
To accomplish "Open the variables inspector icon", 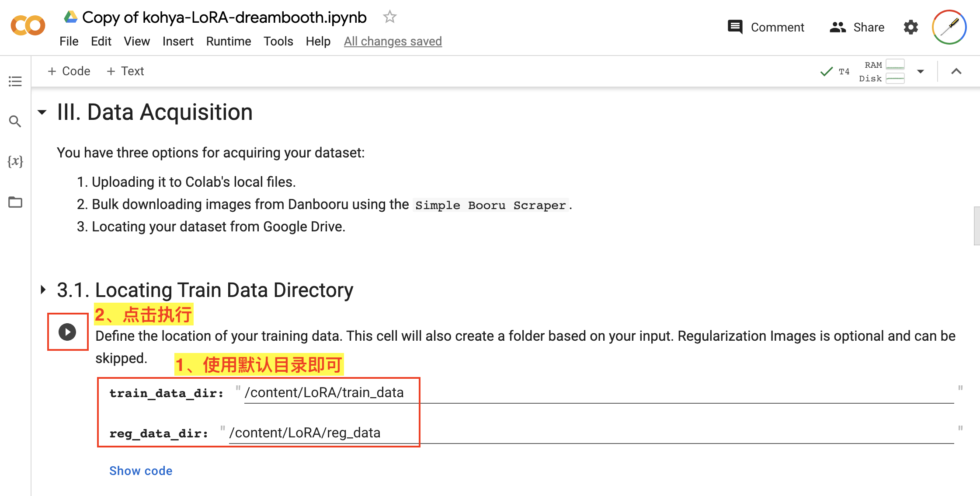I will click(x=15, y=161).
